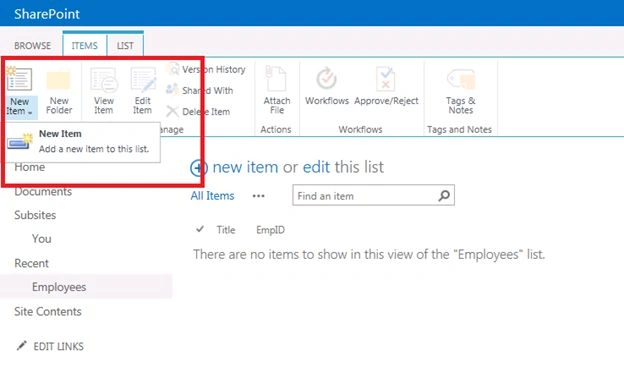Switch to the ITEMS tab

tap(84, 46)
